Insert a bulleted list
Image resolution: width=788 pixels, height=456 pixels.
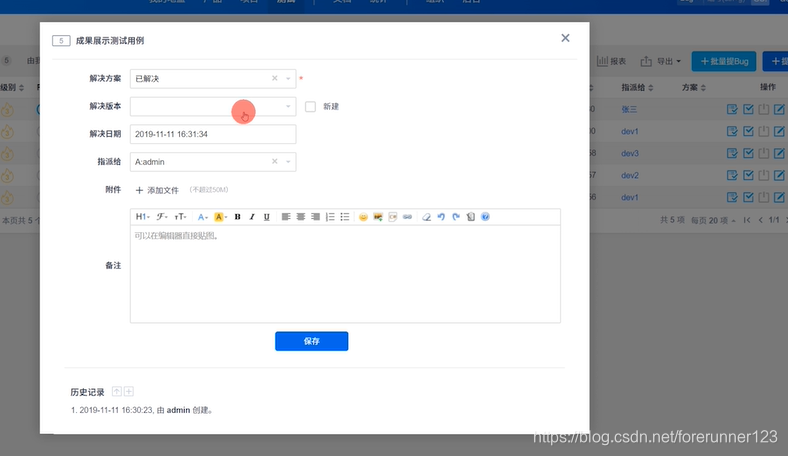click(x=345, y=217)
